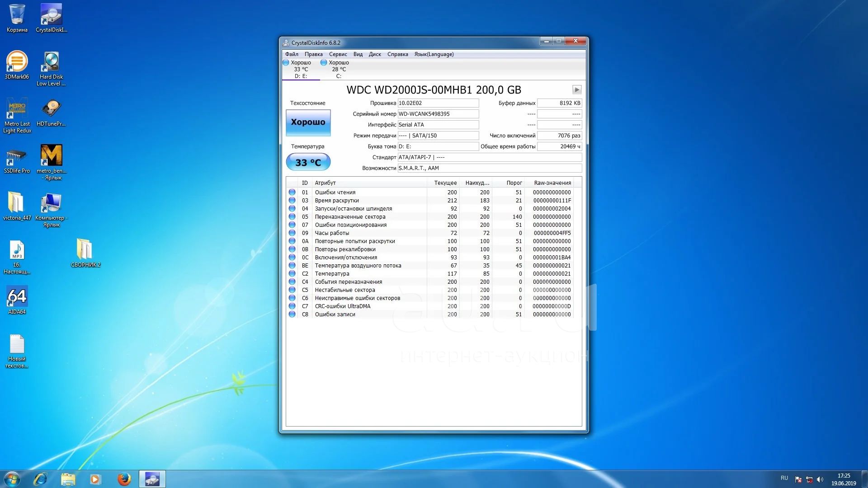Click the status circle for CRC-ошибки UltraDMA
This screenshot has width=868, height=488.
click(x=292, y=306)
